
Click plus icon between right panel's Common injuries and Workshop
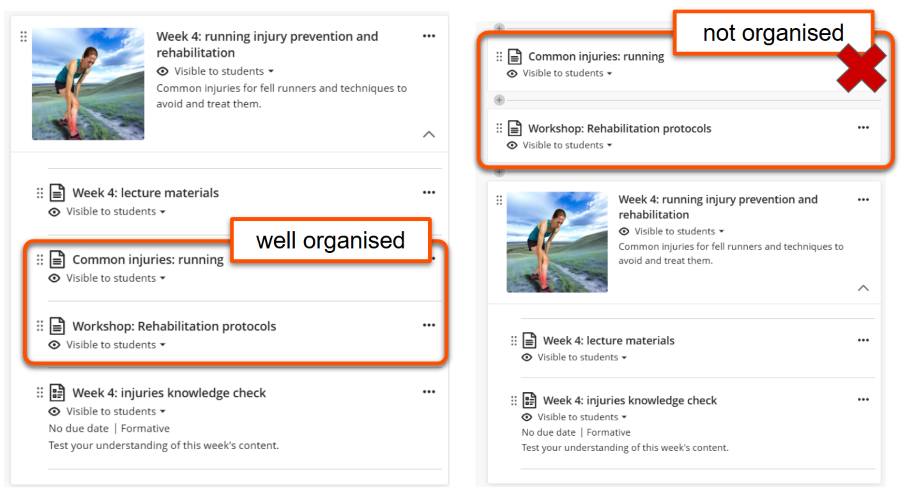coord(500,100)
